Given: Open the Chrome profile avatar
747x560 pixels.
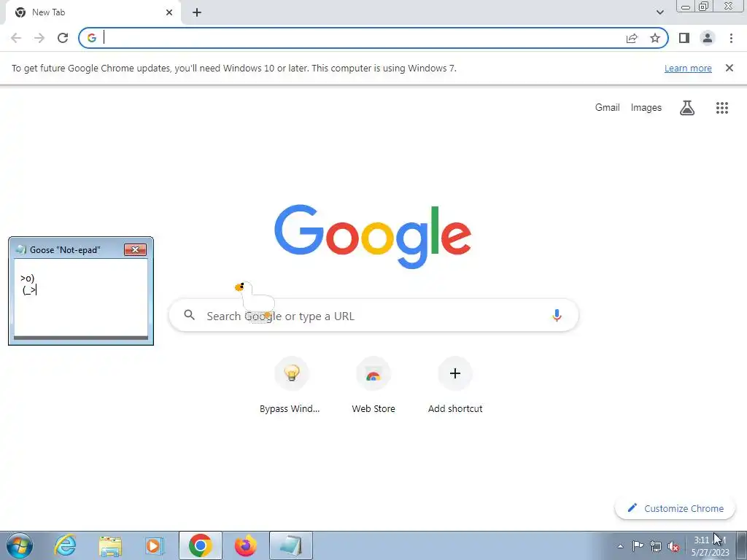Looking at the screenshot, I should tap(708, 38).
